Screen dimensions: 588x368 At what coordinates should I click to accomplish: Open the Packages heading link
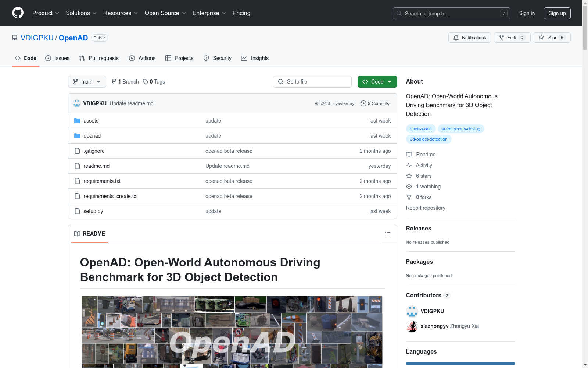pyautogui.click(x=419, y=262)
